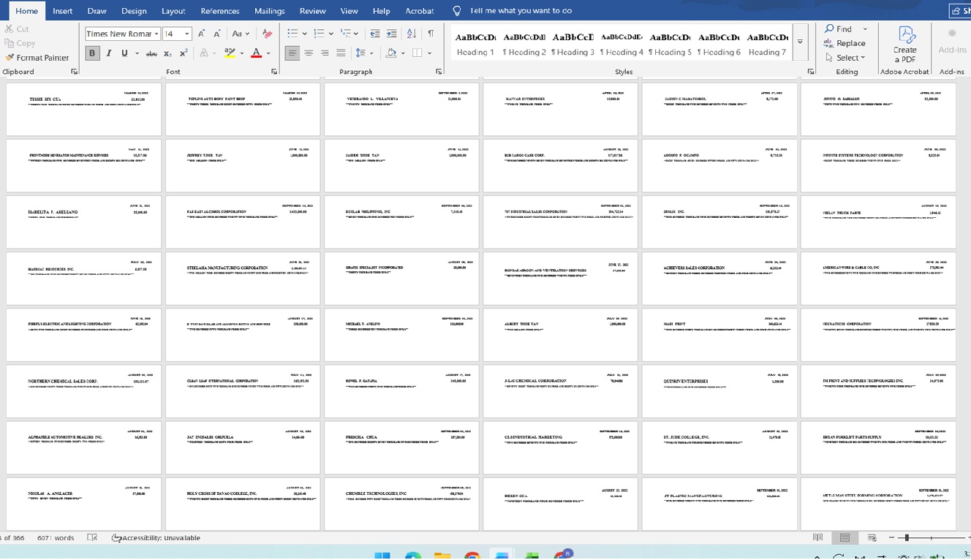Screen dimensions: 971x560
Task: Toggle Strikethrough formatting
Action: (151, 53)
